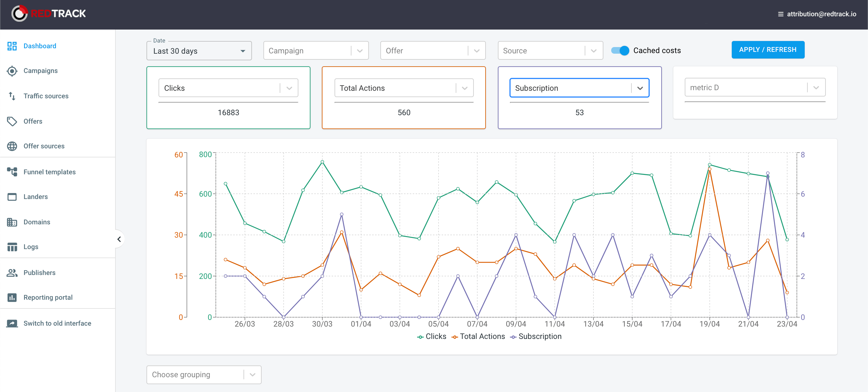Click the Offers tag icon

coord(12,121)
